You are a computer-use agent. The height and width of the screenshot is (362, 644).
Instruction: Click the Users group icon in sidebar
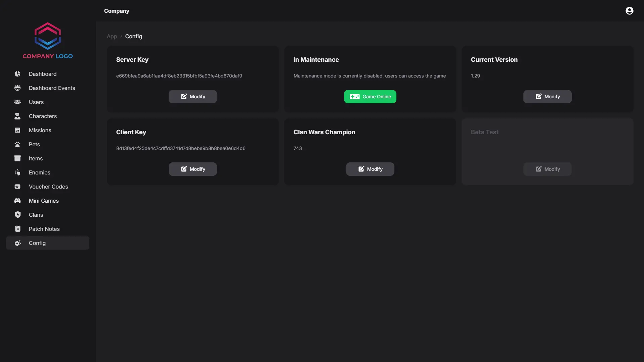point(17,102)
